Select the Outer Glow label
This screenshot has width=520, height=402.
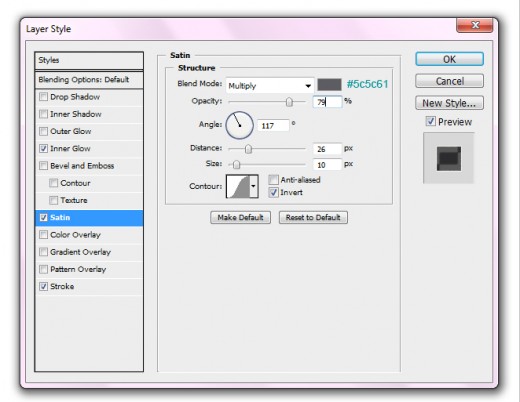click(x=71, y=131)
